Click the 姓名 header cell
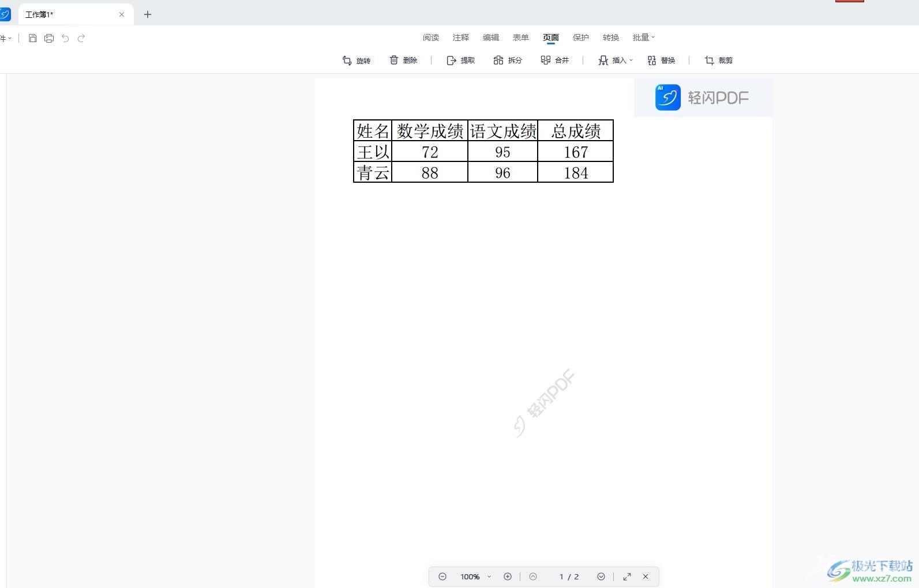Image resolution: width=919 pixels, height=588 pixels. 373,130
